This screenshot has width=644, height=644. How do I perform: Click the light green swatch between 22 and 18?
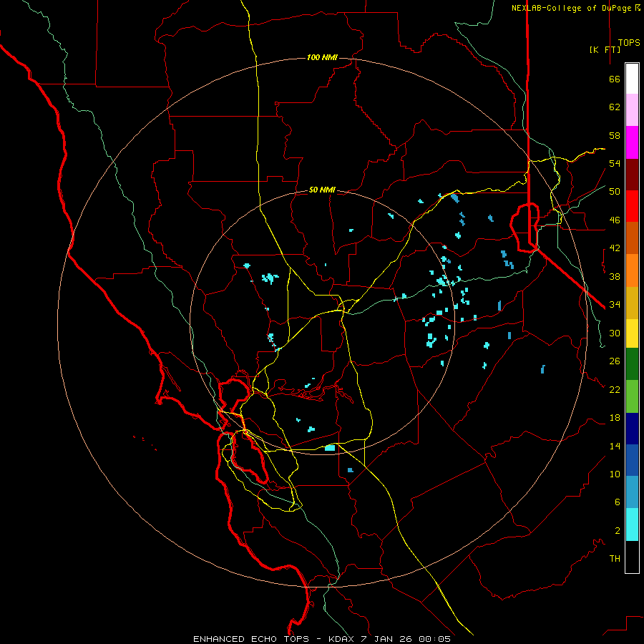point(632,396)
